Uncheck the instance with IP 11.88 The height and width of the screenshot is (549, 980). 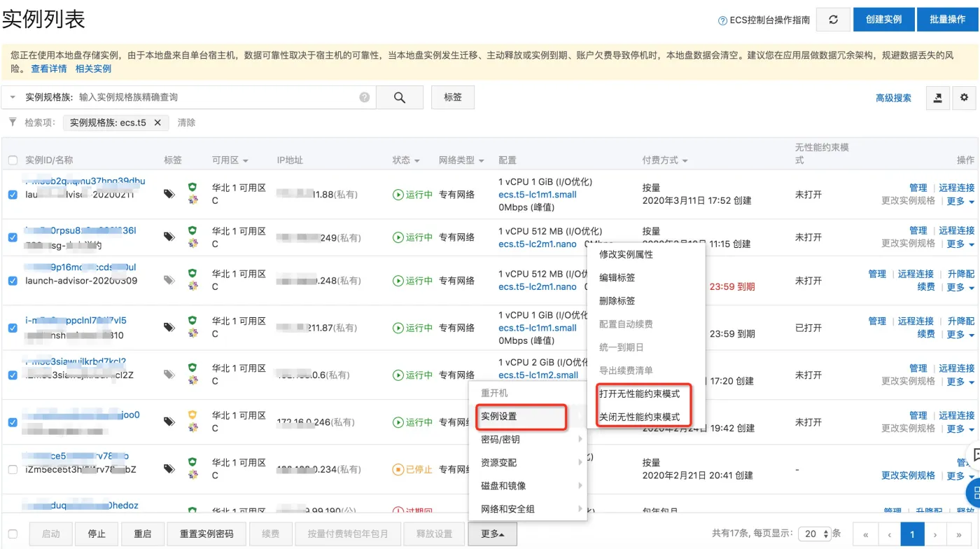13,195
